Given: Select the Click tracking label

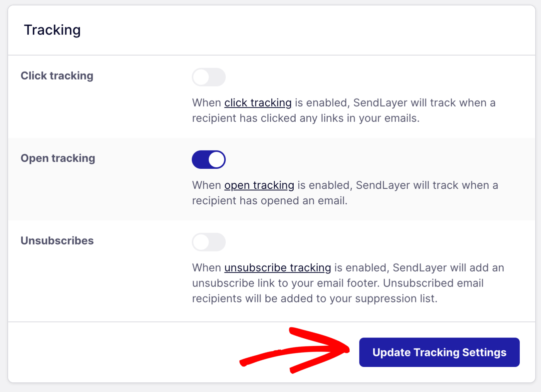Looking at the screenshot, I should [x=57, y=76].
